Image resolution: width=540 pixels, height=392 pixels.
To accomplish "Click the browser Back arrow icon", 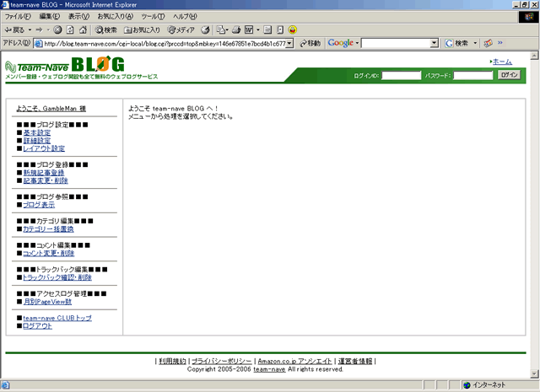I will (9, 30).
